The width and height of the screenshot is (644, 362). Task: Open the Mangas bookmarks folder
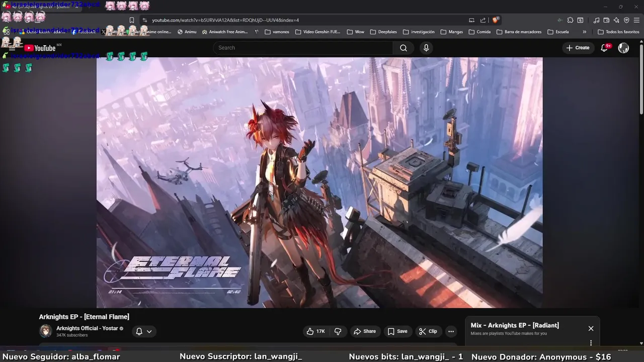(x=451, y=32)
